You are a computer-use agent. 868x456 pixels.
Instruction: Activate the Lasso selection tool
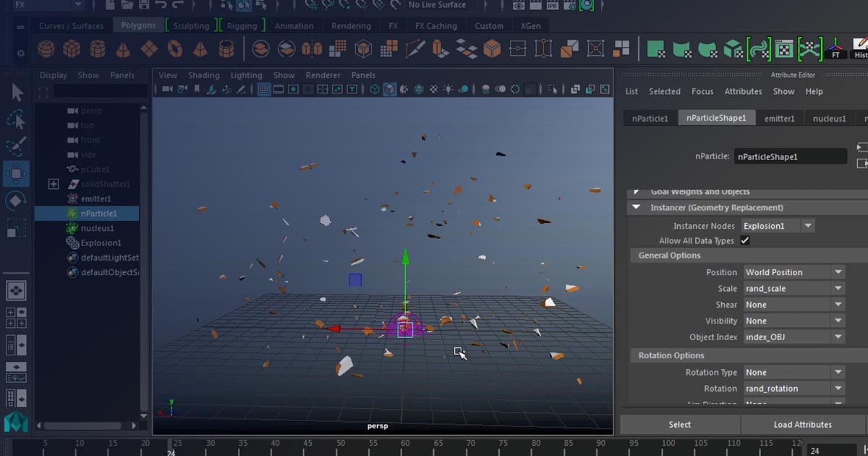pyautogui.click(x=16, y=119)
